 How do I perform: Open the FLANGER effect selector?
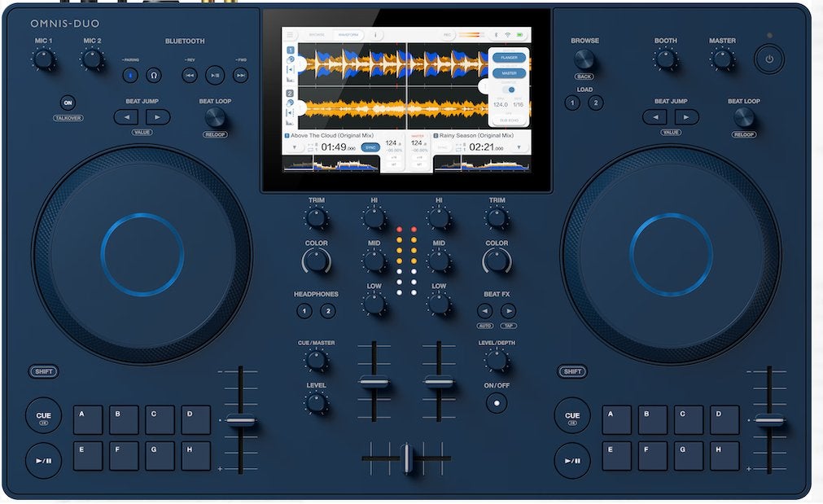(509, 58)
